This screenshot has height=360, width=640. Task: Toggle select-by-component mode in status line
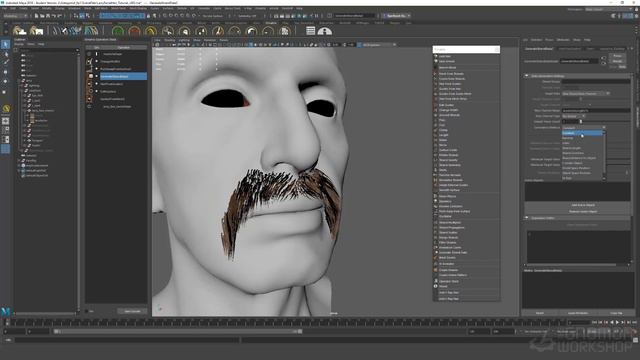pyautogui.click(x=87, y=16)
